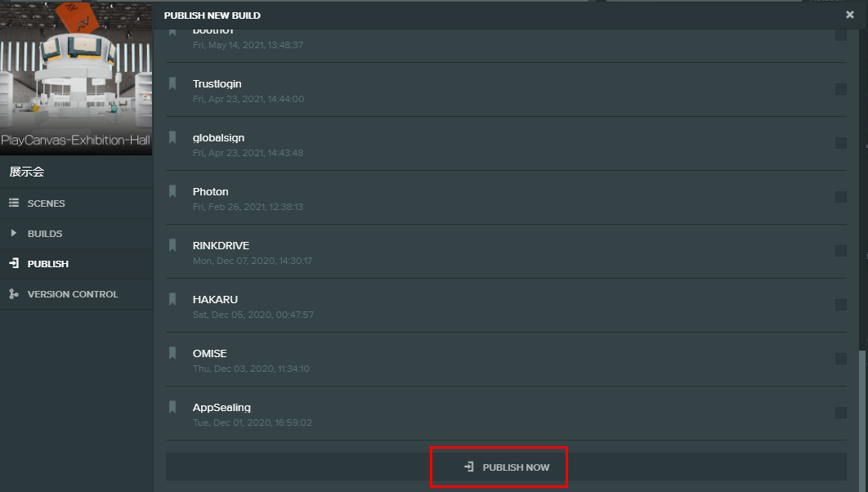The width and height of the screenshot is (868, 492).
Task: Check the HAKARU checkbox
Action: [x=841, y=305]
